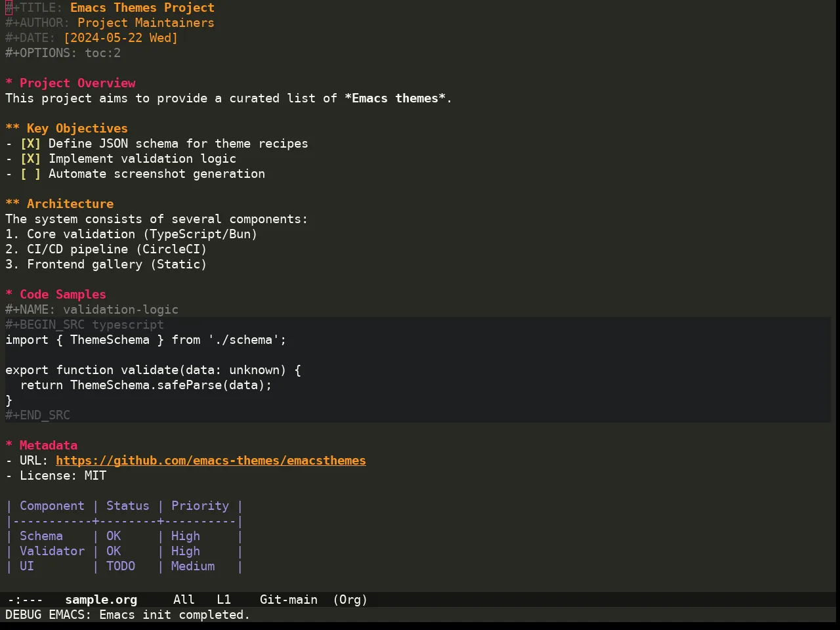Check the 'Automate screenshot generation' box
Screen dimensions: 840x630
tap(30, 174)
